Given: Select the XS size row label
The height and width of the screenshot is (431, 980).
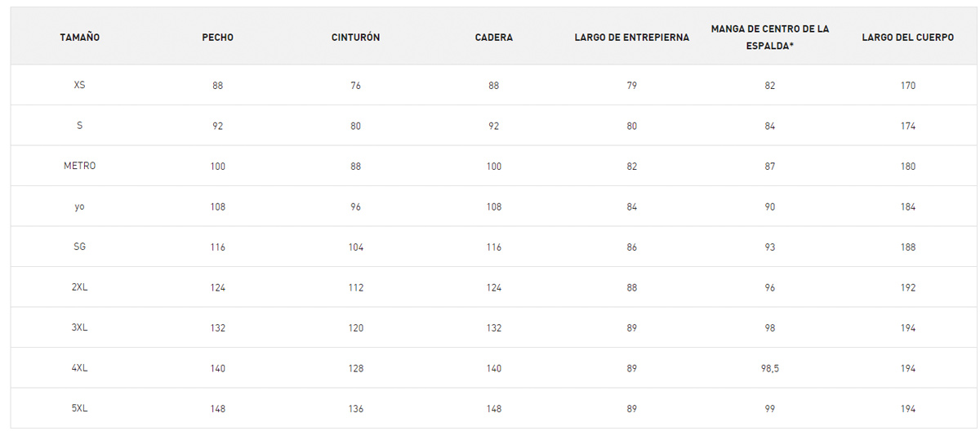Looking at the screenshot, I should pyautogui.click(x=79, y=85).
